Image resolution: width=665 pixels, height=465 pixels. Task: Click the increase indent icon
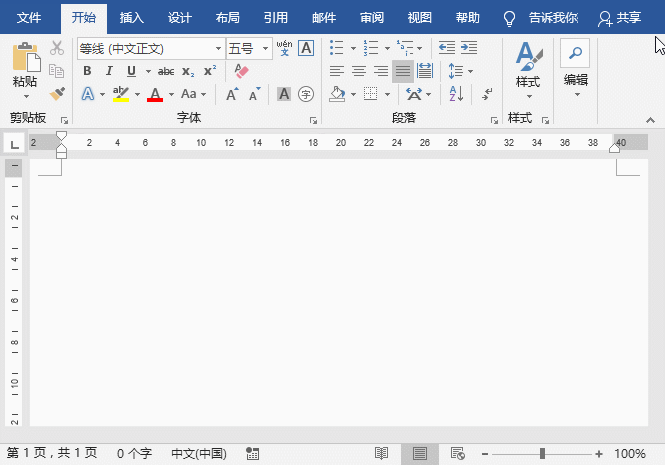coord(468,48)
